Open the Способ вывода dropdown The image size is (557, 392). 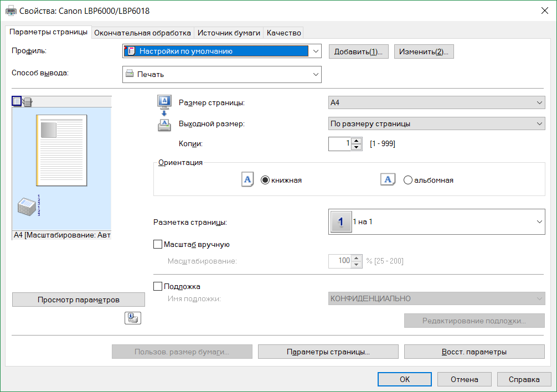point(316,74)
